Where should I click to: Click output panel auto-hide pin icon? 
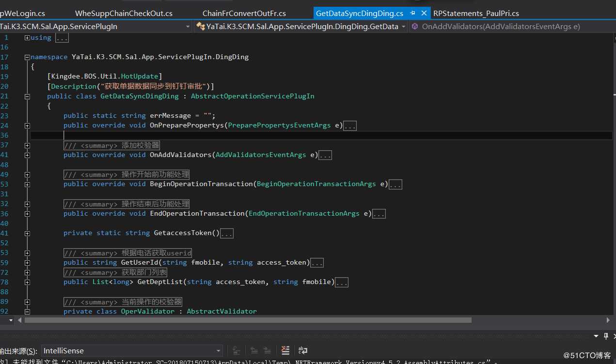[x=605, y=336]
